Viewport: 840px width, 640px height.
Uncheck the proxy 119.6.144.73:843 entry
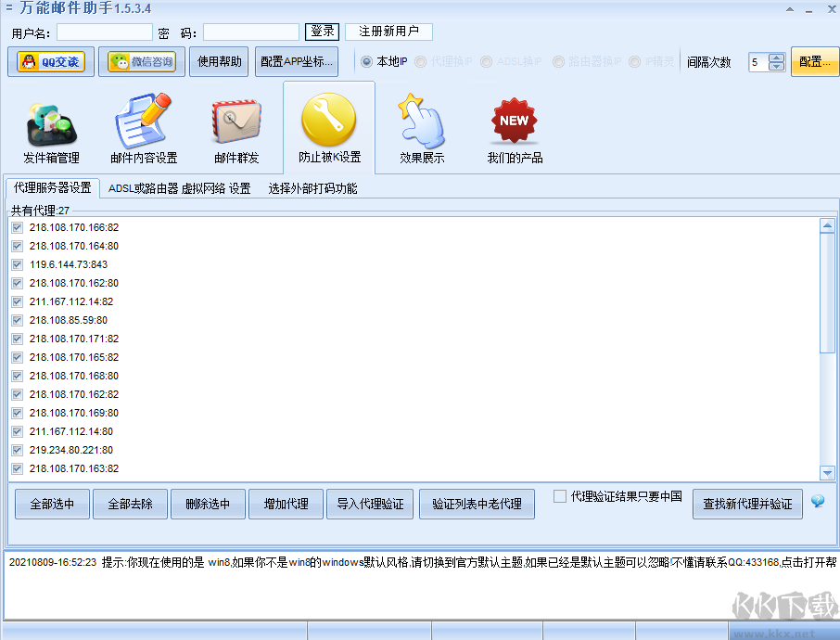pos(17,264)
